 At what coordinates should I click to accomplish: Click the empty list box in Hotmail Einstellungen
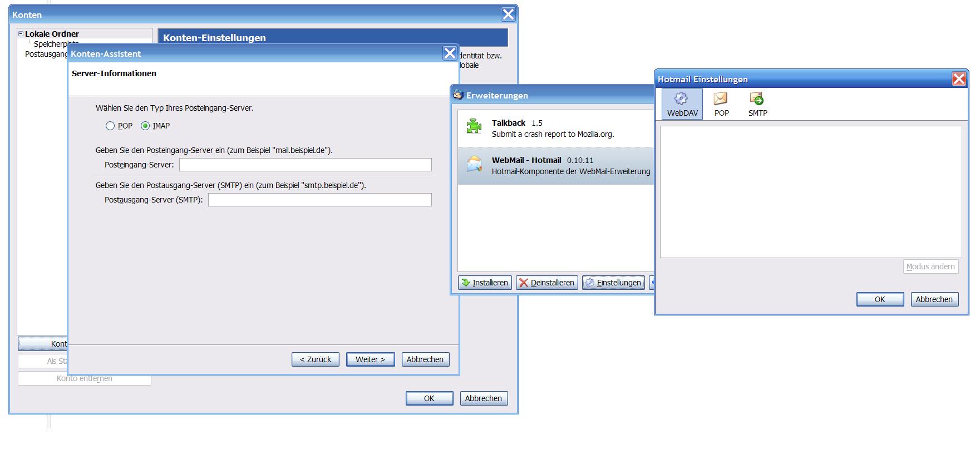pos(811,192)
